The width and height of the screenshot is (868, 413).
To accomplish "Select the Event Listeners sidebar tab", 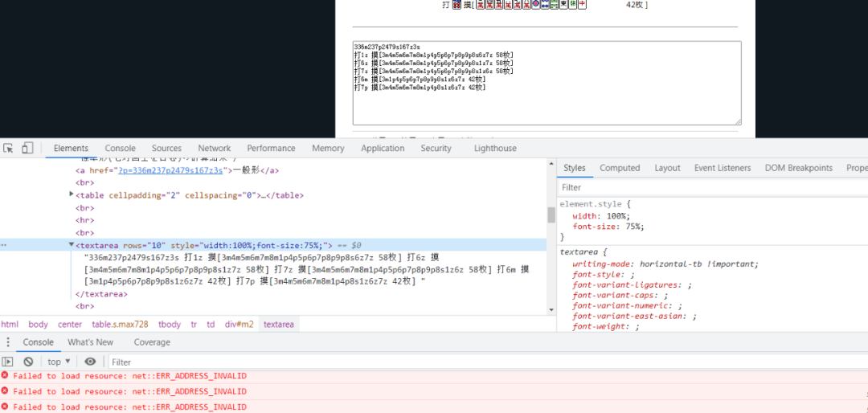I will [723, 168].
